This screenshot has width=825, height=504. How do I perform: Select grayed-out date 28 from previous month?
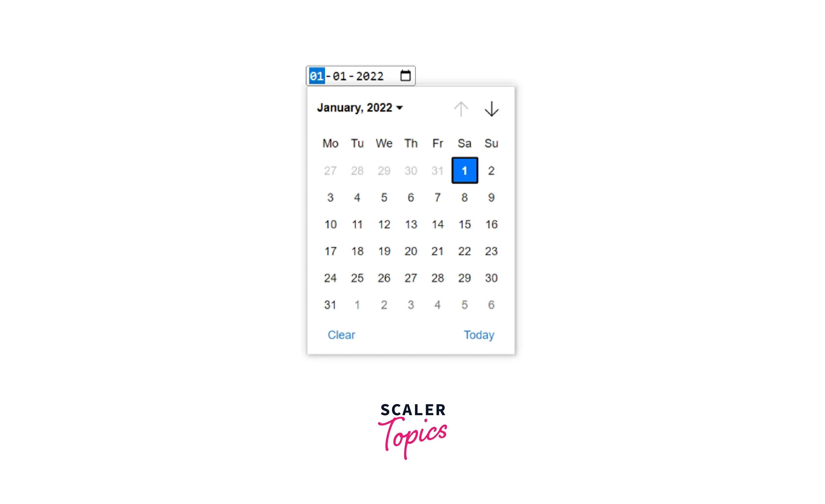[x=357, y=170]
